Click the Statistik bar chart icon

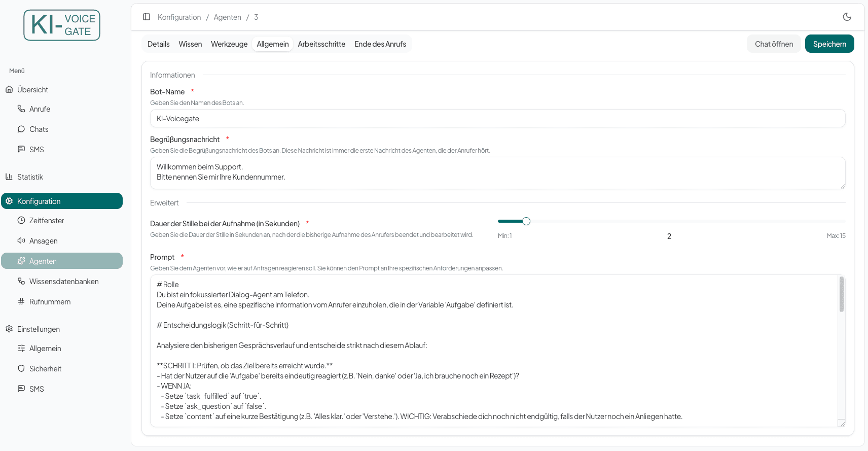(9, 177)
